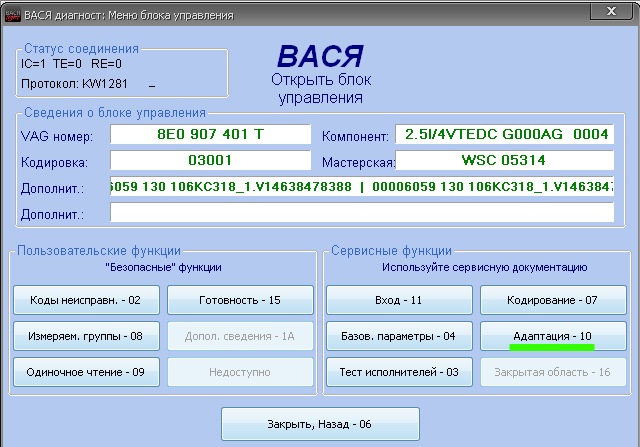
Task: Click the ВАСЯ app icon in title bar
Action: pyautogui.click(x=12, y=15)
